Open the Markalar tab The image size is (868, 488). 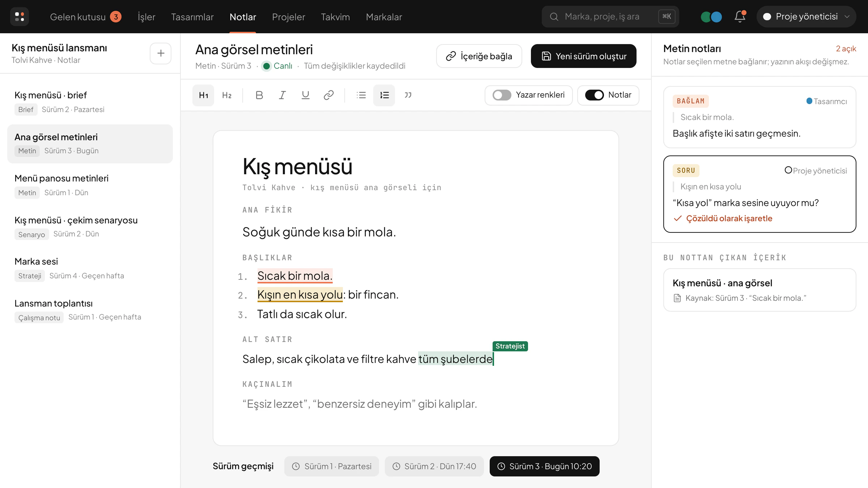coord(384,17)
